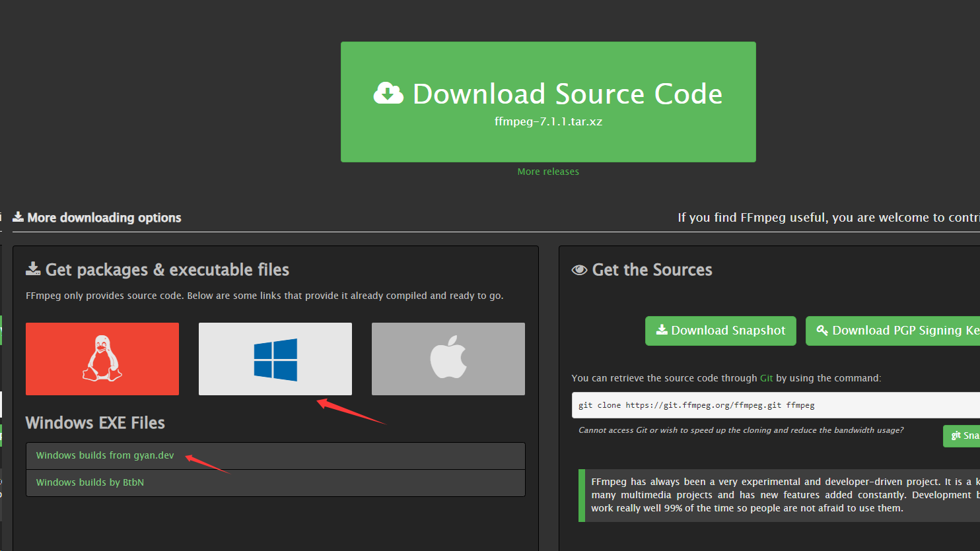Image resolution: width=980 pixels, height=551 pixels.
Task: Click the eye icon beside Get the Sources
Action: 579,270
